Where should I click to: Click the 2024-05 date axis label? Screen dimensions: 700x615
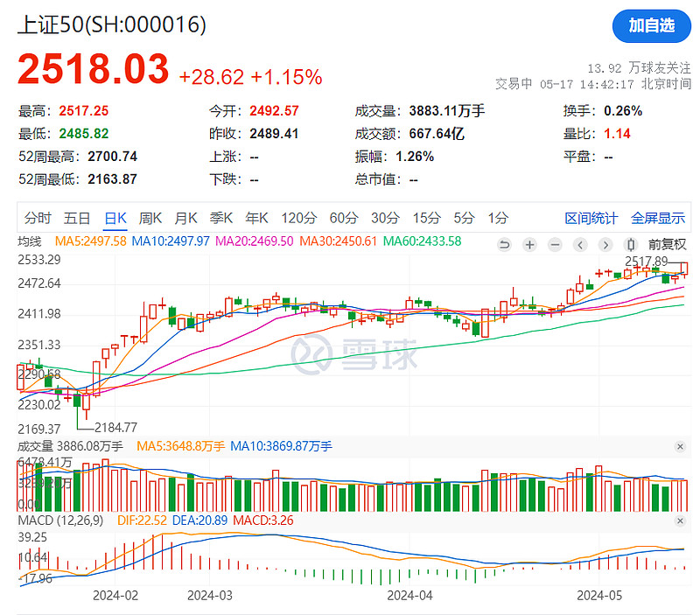599,596
